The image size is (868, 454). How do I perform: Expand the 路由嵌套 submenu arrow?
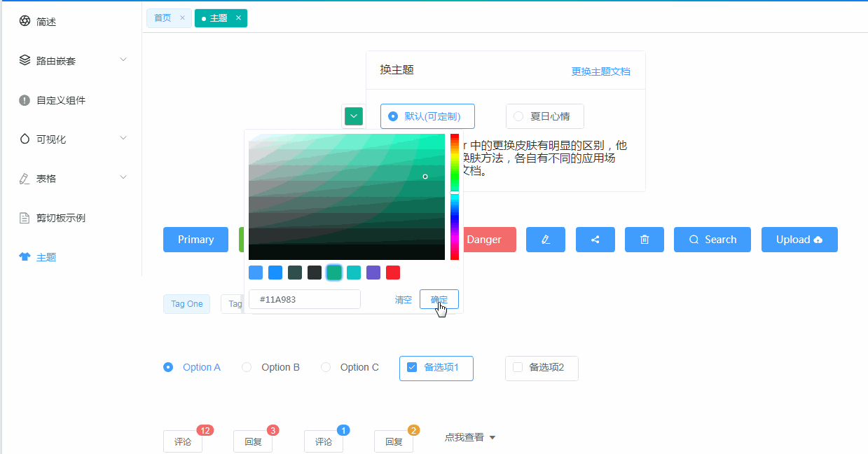pos(123,60)
